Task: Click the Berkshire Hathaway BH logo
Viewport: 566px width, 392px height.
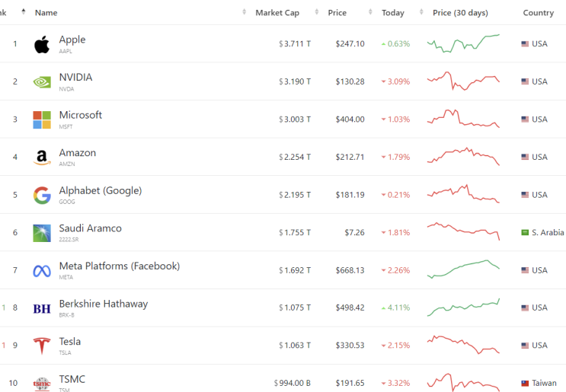Action: pyautogui.click(x=42, y=308)
